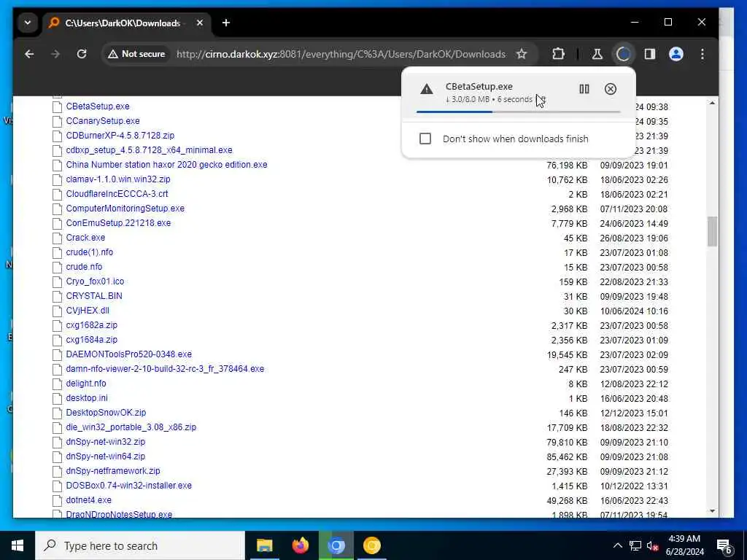Open Chrome Canary yellow taskbar icon
Image resolution: width=747 pixels, height=560 pixels.
pyautogui.click(x=371, y=545)
